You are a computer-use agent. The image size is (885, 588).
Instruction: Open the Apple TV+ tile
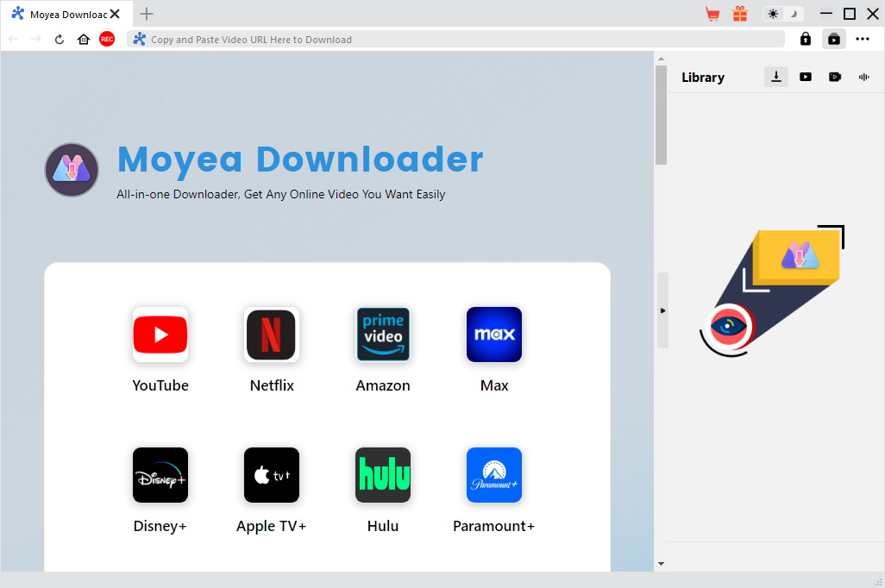pos(272,474)
